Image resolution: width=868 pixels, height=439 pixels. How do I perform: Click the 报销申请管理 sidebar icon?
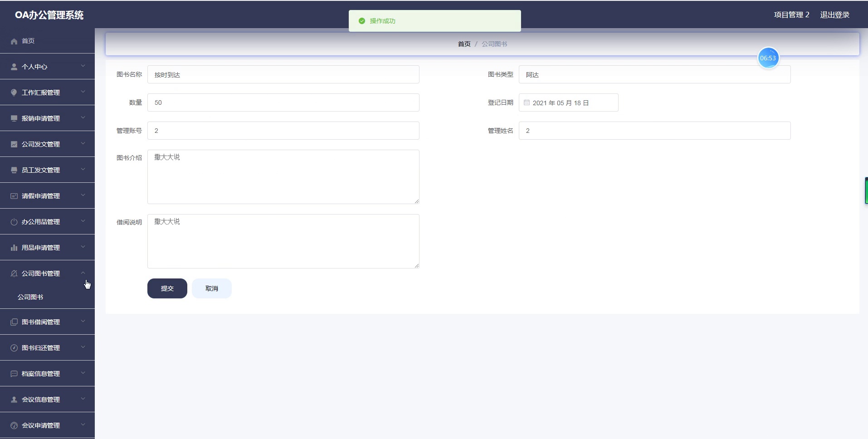click(x=13, y=118)
